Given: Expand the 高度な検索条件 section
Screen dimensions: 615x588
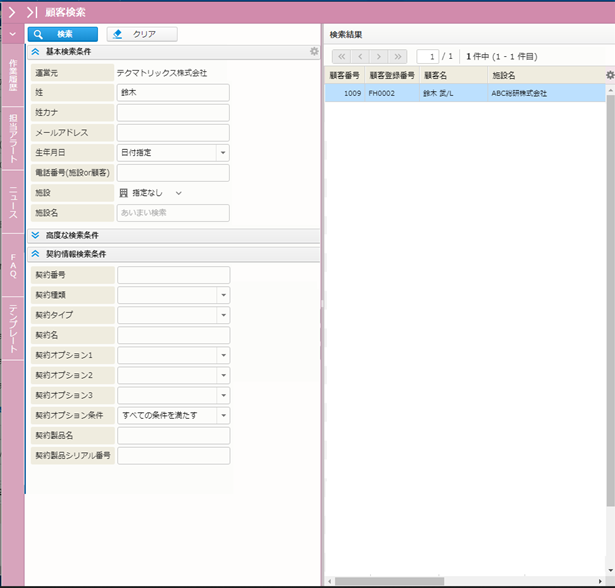Looking at the screenshot, I should [36, 235].
